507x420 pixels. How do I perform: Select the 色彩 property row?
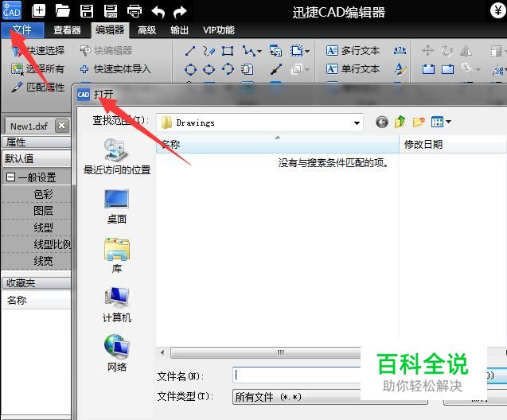coord(36,194)
